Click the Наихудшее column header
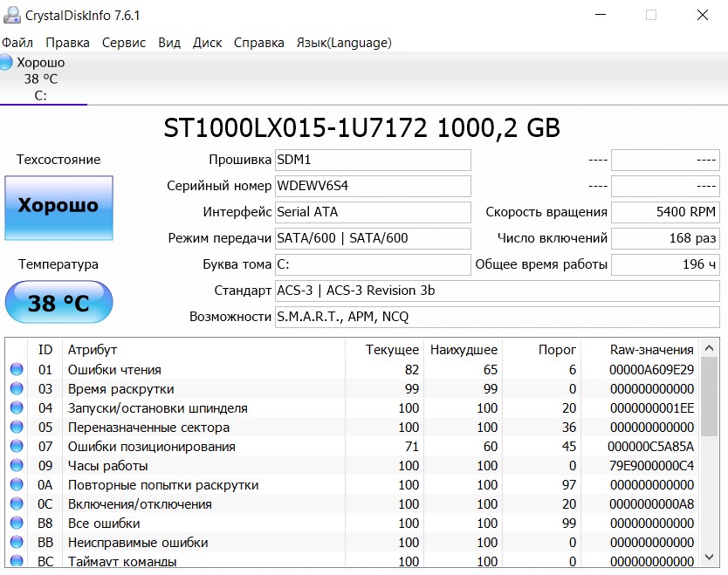The image size is (728, 575). (x=463, y=350)
